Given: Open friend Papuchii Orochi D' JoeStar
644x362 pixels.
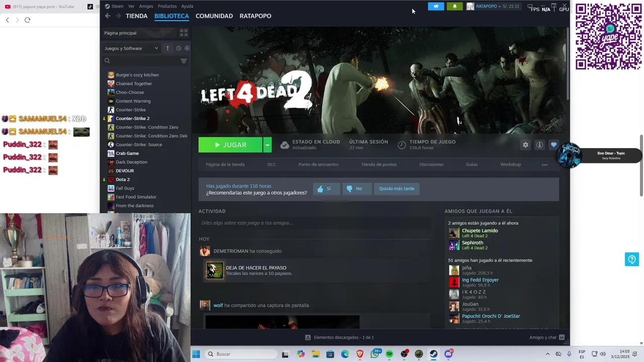Looking at the screenshot, I should pos(491,316).
